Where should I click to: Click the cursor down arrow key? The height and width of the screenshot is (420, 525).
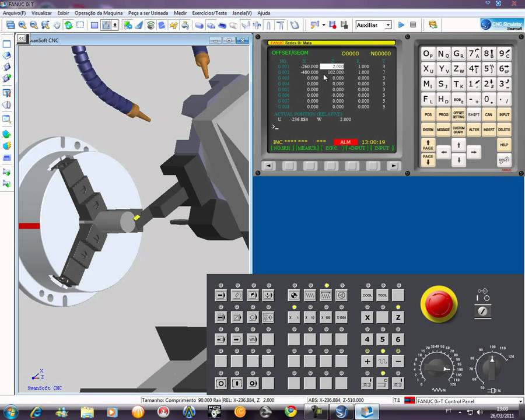(x=459, y=160)
